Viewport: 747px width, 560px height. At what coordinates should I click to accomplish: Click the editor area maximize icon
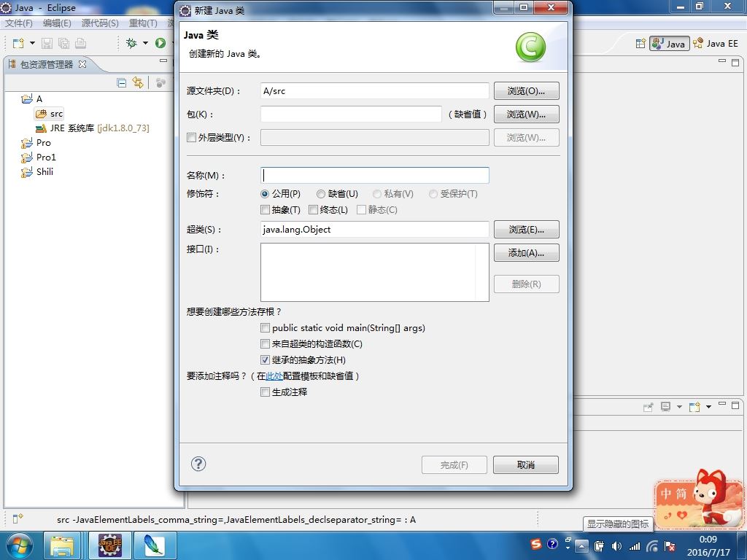click(735, 63)
